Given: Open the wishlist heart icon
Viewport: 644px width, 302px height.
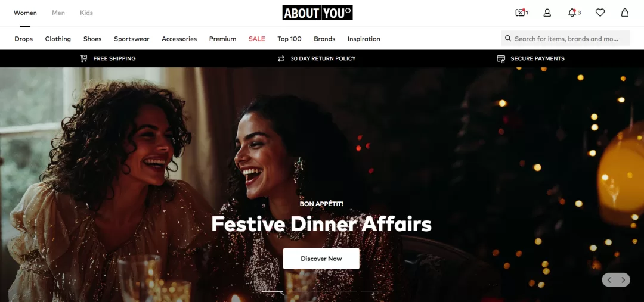Looking at the screenshot, I should point(600,13).
